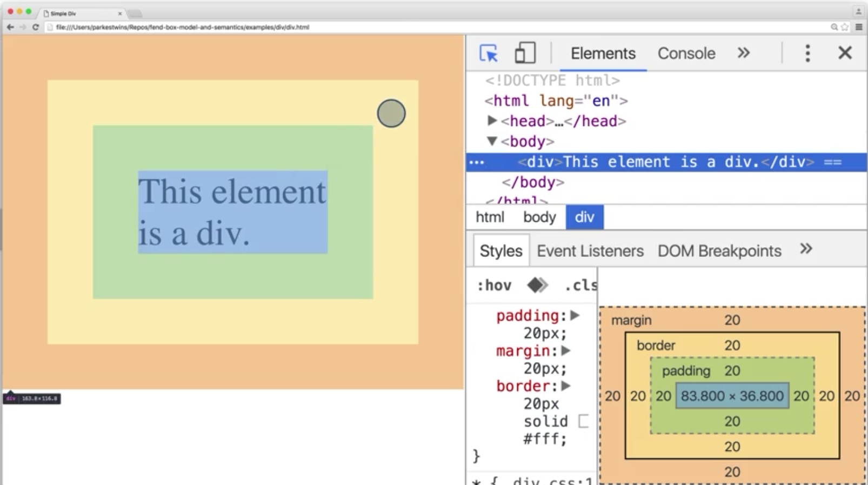Click the div size tooltip 163.8 × 116.8
This screenshot has width=868, height=485.
tap(32, 398)
